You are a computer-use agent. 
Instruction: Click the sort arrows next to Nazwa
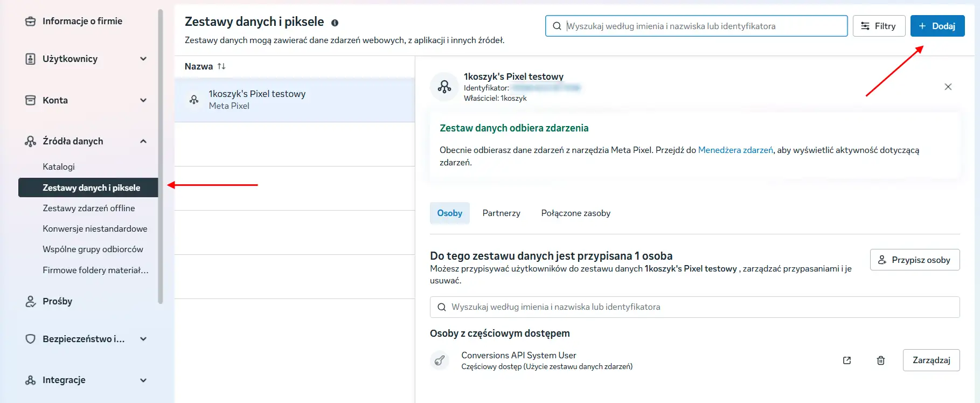coord(221,66)
